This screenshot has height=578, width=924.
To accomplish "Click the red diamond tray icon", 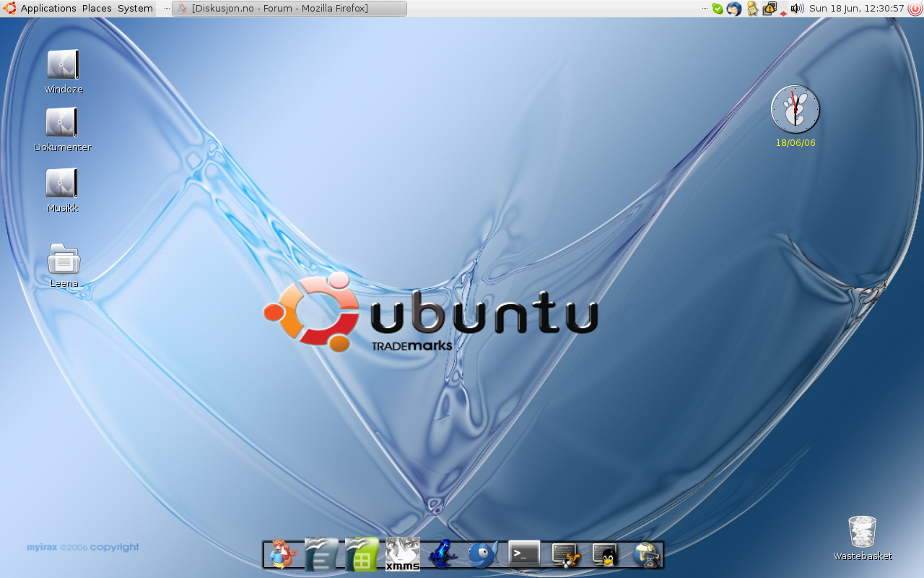I will pos(783,12).
